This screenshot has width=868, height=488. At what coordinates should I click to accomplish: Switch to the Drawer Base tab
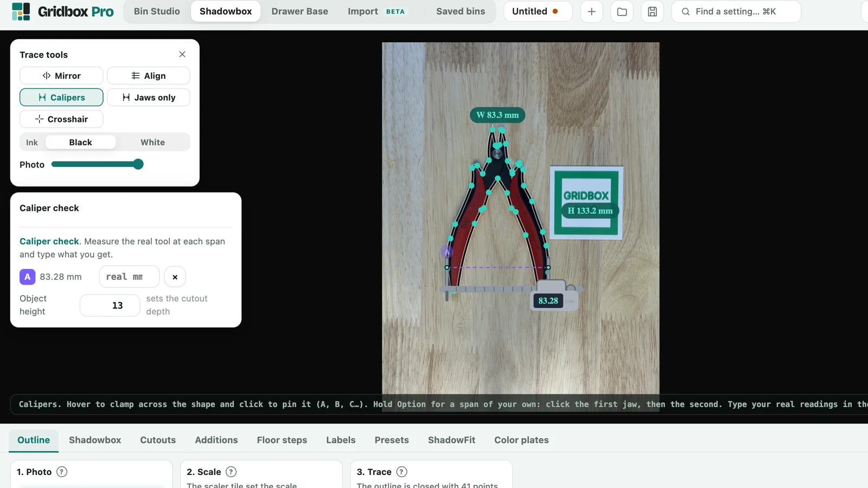pyautogui.click(x=299, y=11)
